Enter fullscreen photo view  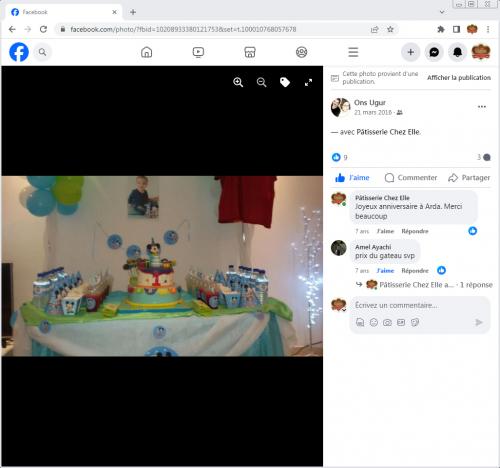pos(308,82)
